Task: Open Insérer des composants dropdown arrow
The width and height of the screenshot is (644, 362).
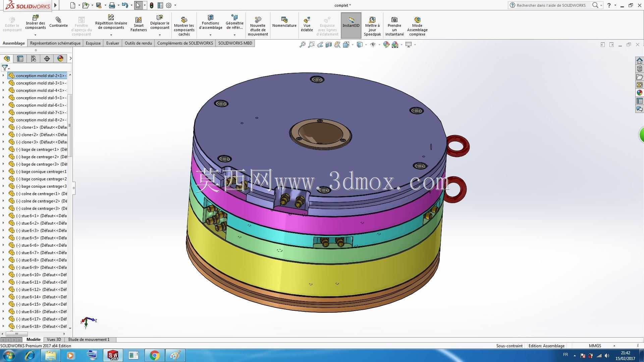Action: coord(35,35)
